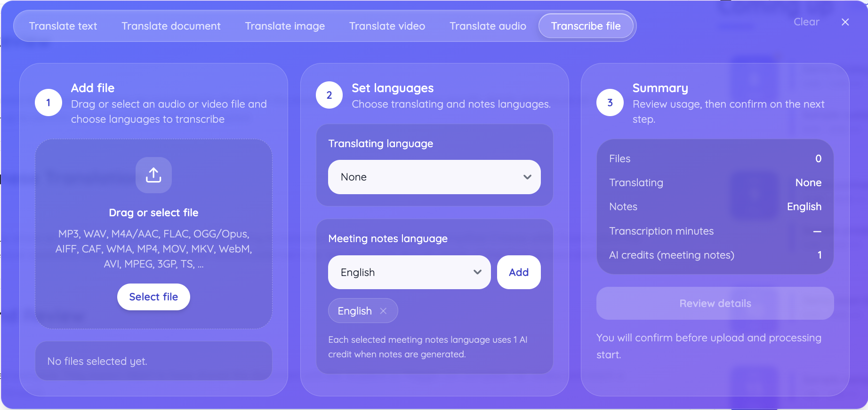This screenshot has width=868, height=410.
Task: Click the 'Transcription minutes' summary row
Action: point(715,231)
